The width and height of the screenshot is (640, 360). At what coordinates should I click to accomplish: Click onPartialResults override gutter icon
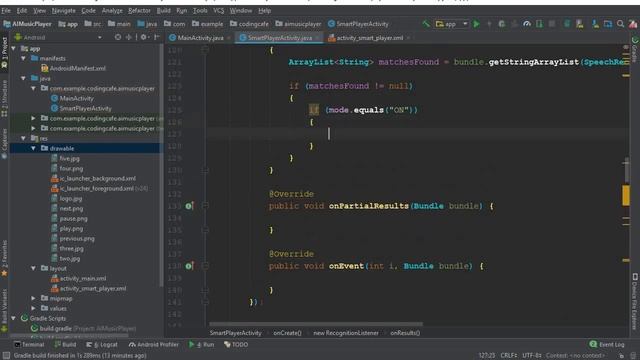(189, 206)
